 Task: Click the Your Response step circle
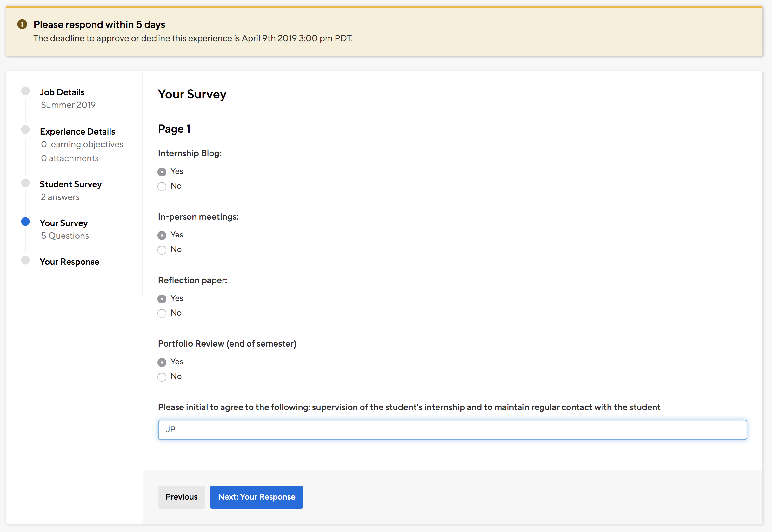pyautogui.click(x=25, y=260)
